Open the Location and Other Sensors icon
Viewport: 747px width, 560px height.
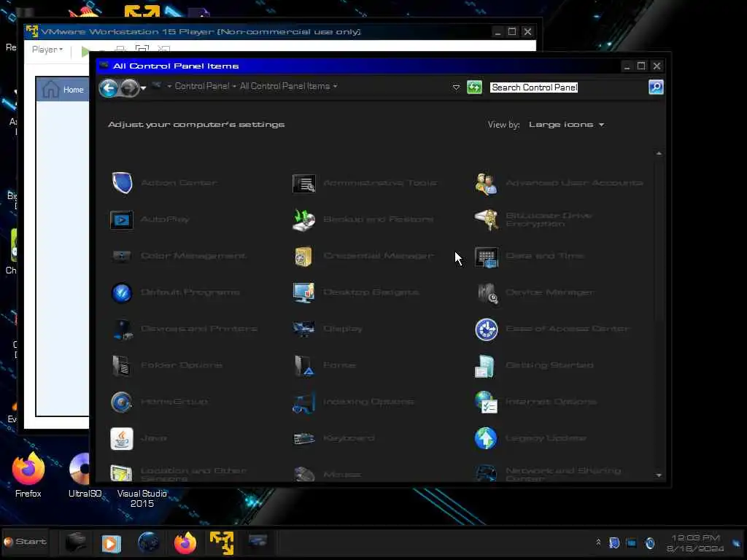click(121, 473)
